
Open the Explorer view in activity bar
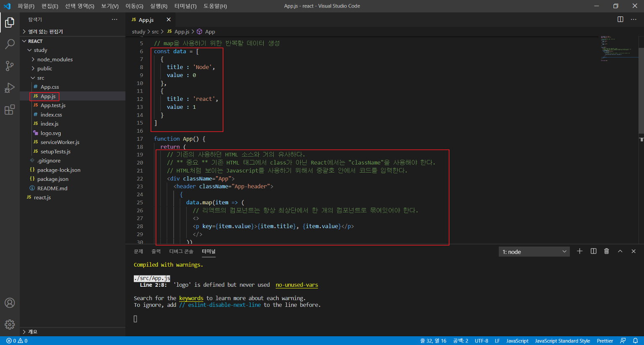pos(10,22)
